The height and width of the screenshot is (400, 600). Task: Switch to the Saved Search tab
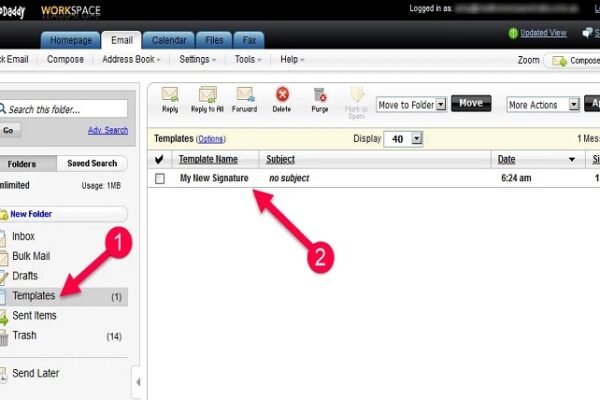[x=92, y=163]
